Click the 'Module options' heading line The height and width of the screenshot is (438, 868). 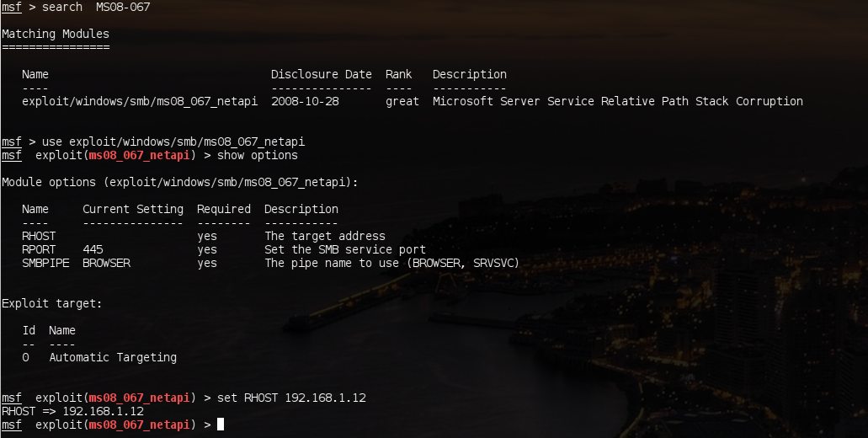coord(180,182)
